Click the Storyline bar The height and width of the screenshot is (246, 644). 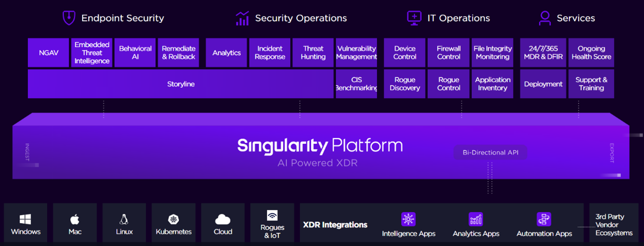pyautogui.click(x=181, y=84)
